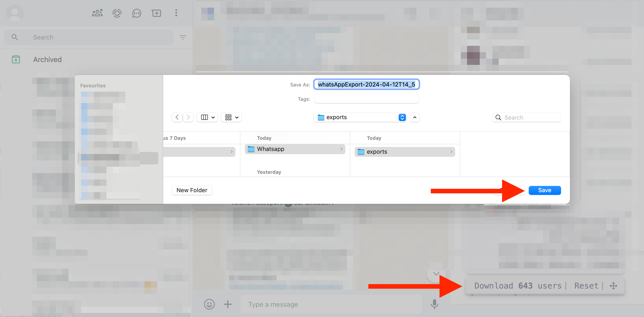
Task: Click the grid view dropdown arrow
Action: (237, 118)
